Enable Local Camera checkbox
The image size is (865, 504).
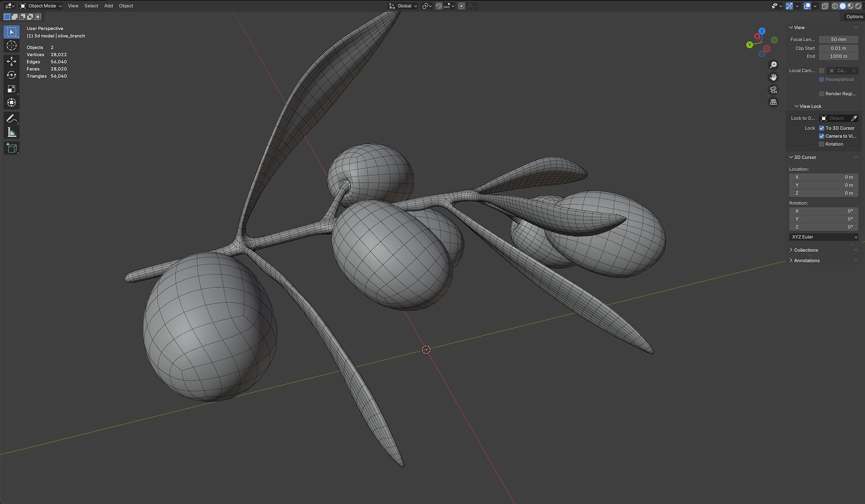click(x=822, y=70)
